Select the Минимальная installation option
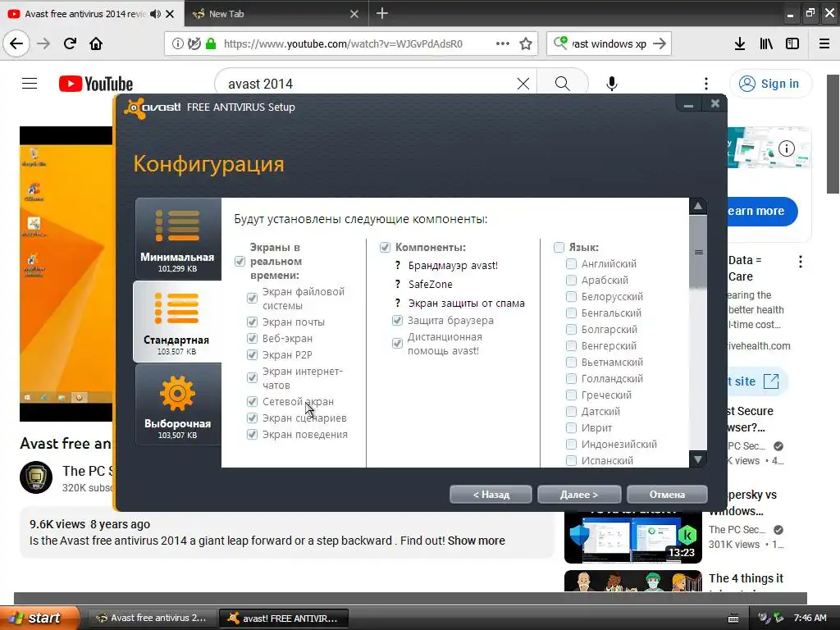840x630 pixels. (x=178, y=239)
